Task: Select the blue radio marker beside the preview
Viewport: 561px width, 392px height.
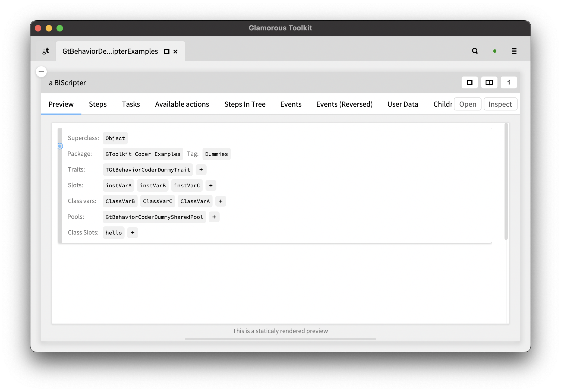Action: pos(60,146)
